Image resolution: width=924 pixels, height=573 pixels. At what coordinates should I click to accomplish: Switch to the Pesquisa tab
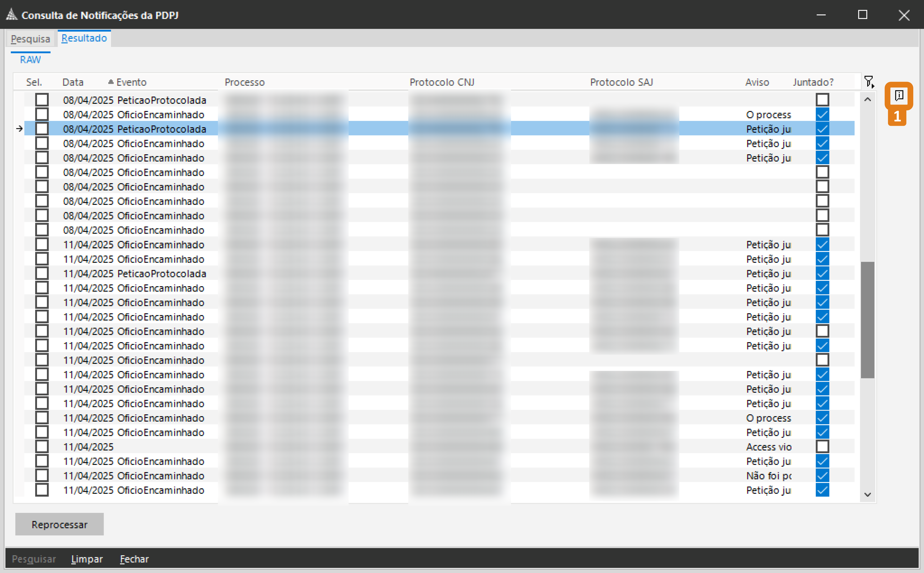tap(30, 39)
